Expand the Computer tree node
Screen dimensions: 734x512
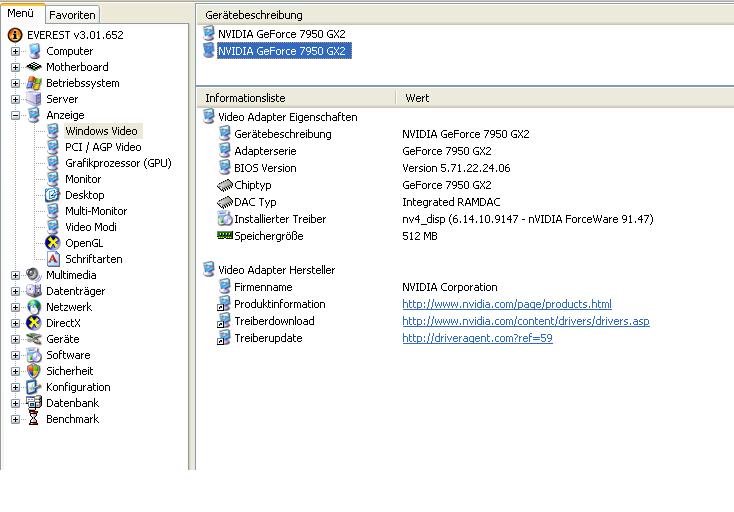pos(15,51)
